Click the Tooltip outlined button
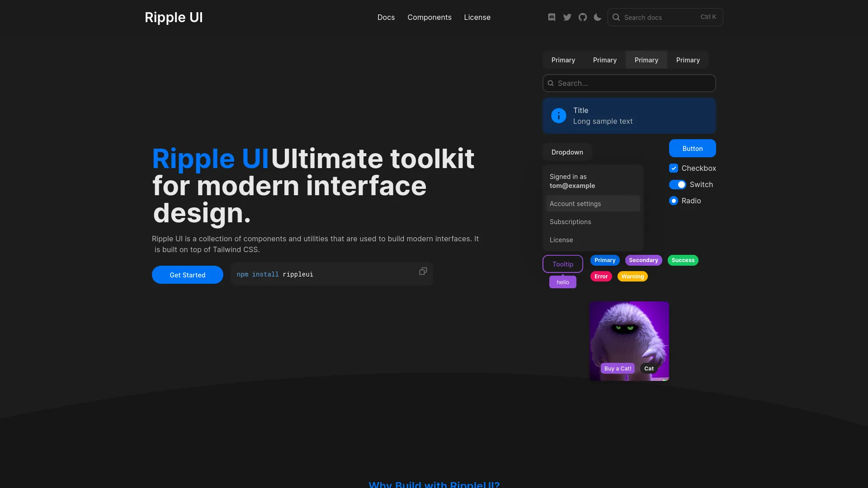Screen dimensions: 868x488 coord(563,264)
